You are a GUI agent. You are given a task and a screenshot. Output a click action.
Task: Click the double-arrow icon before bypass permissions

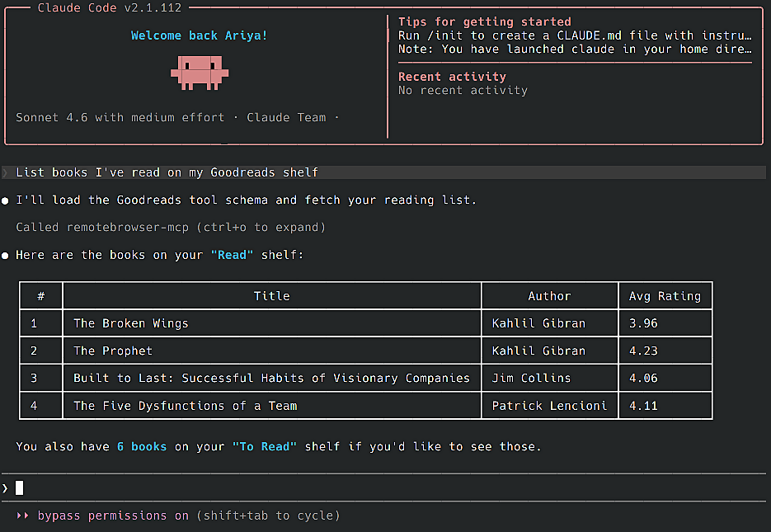tap(22, 516)
